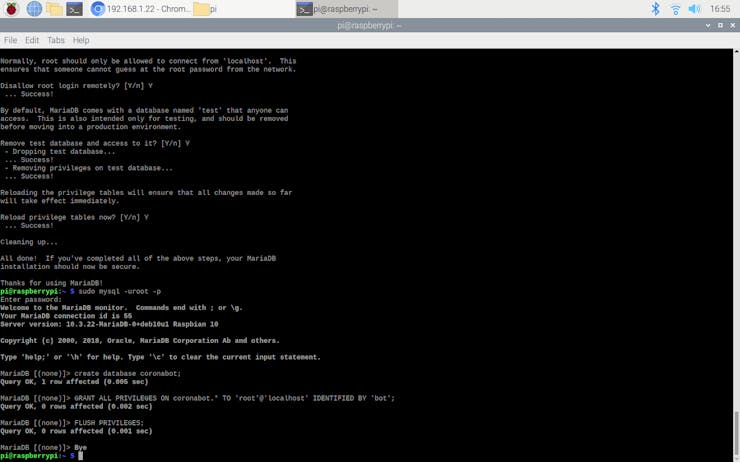Click the 16:55 clock
Viewport: 740px width, 462px height.
point(720,8)
